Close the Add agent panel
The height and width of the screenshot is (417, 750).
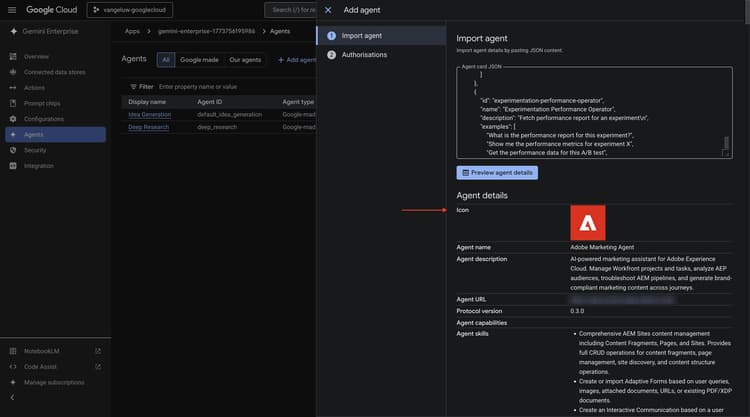tap(328, 10)
